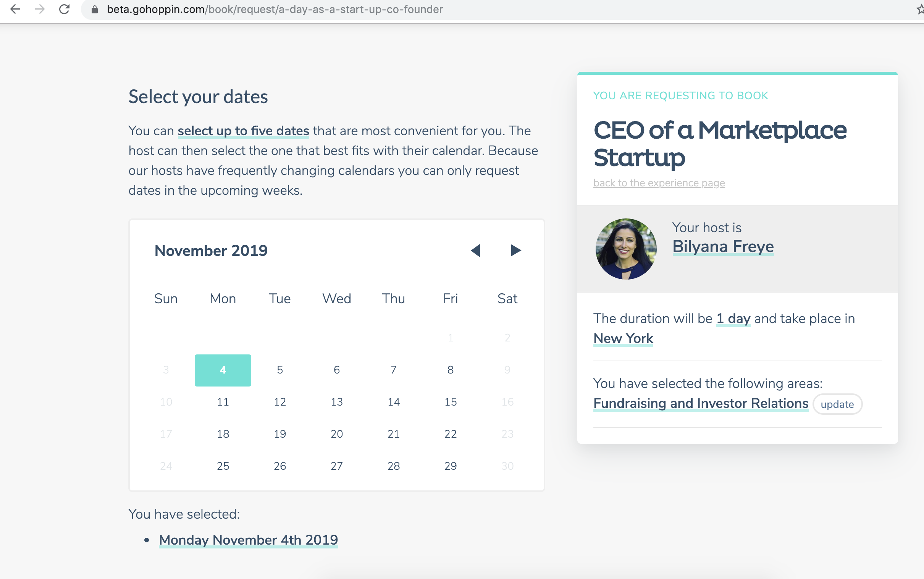Image resolution: width=924 pixels, height=579 pixels.
Task: Click the Monday November 4th 2019 selection
Action: [249, 540]
